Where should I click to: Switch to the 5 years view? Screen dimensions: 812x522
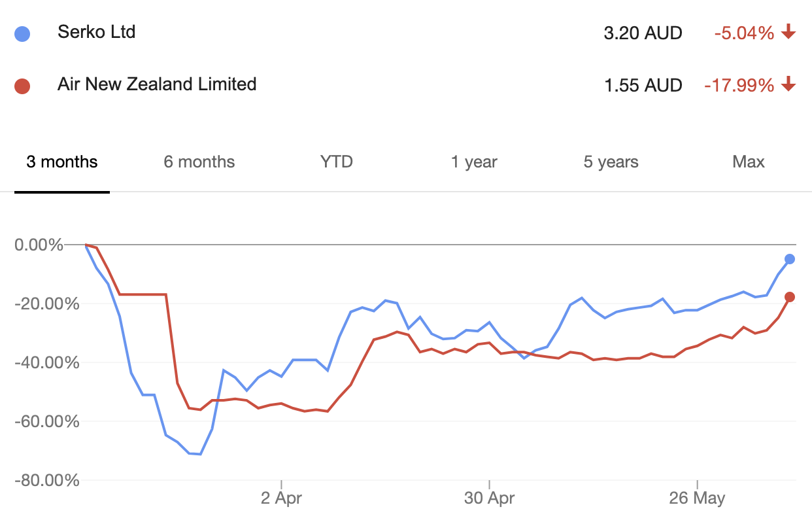[611, 162]
